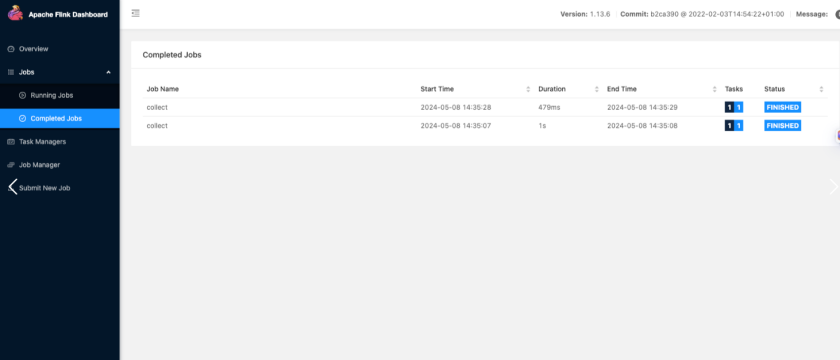Click start time 2024-05-08 14:35:07
840x360 pixels.
click(x=456, y=126)
